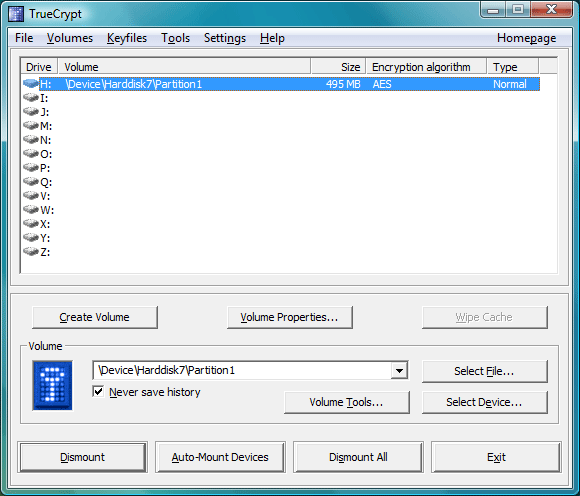Select the O: drive slot icon
The height and width of the screenshot is (496, 580).
click(x=31, y=154)
